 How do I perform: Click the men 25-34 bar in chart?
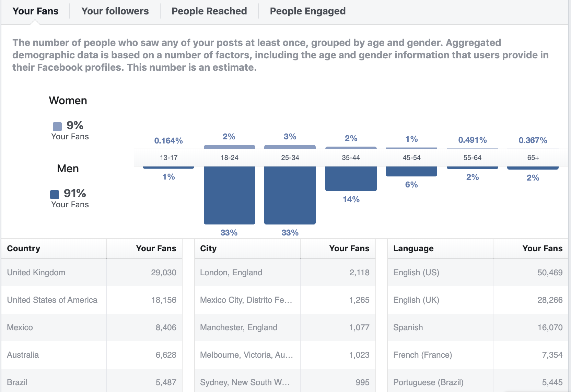290,195
